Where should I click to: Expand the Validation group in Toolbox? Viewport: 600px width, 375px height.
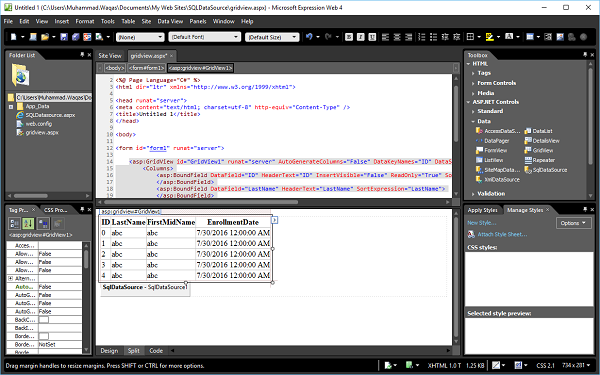tap(473, 194)
